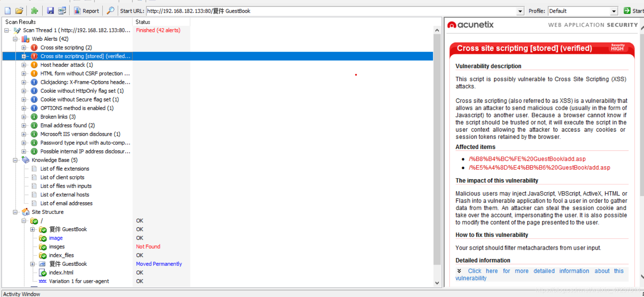Click the Knowledge Base book icon
Screen dimensions: 644x297
(26, 160)
